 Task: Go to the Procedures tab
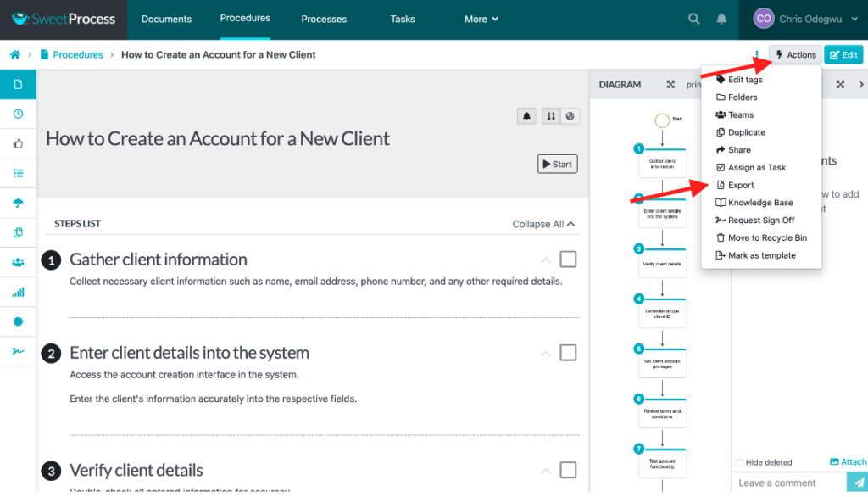tap(245, 19)
